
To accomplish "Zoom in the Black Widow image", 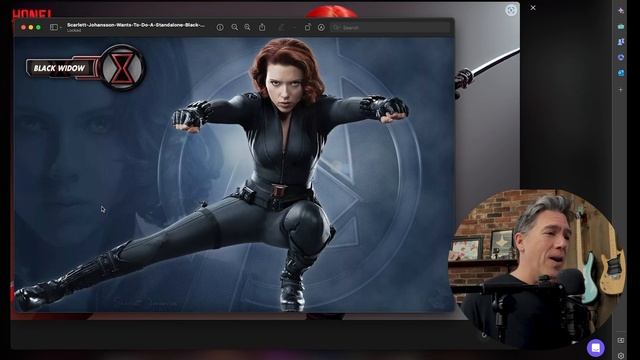I will coord(247,27).
